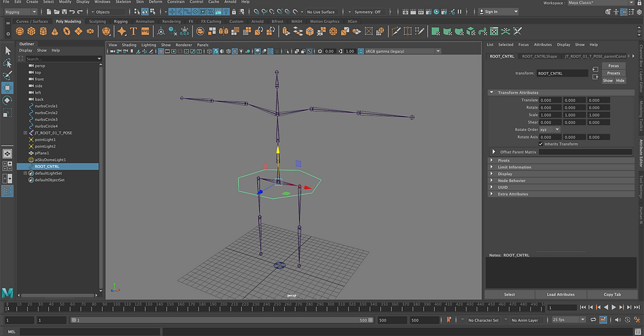Screen dimensions: 644x336
Task: Click the Hide button
Action: click(620, 81)
